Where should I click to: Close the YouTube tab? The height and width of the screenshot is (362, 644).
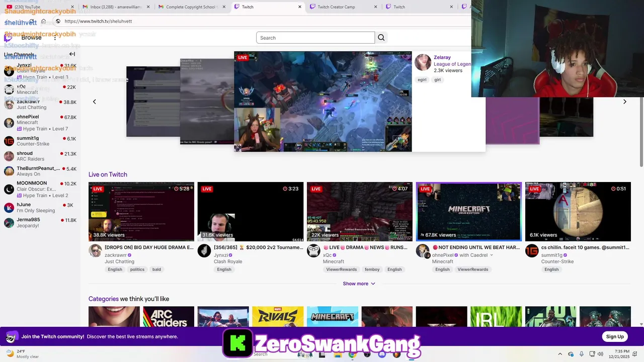click(72, 7)
